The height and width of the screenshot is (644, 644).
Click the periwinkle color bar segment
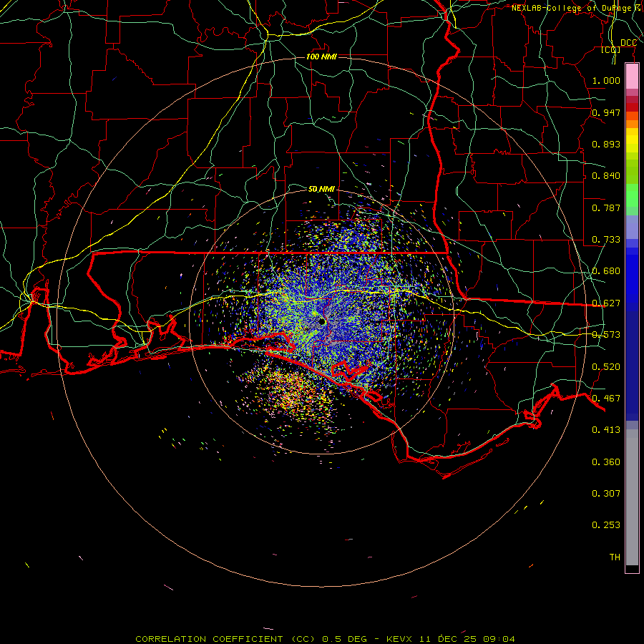(632, 227)
